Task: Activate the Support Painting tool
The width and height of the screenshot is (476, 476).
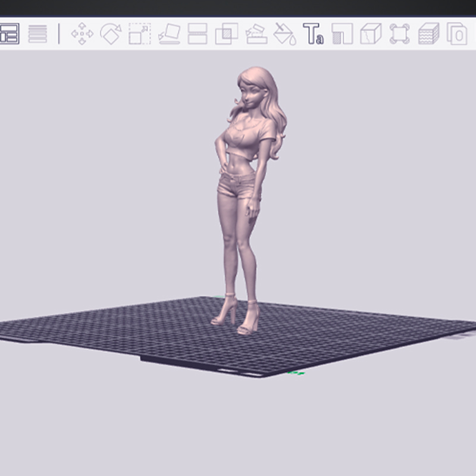Action: tap(256, 34)
